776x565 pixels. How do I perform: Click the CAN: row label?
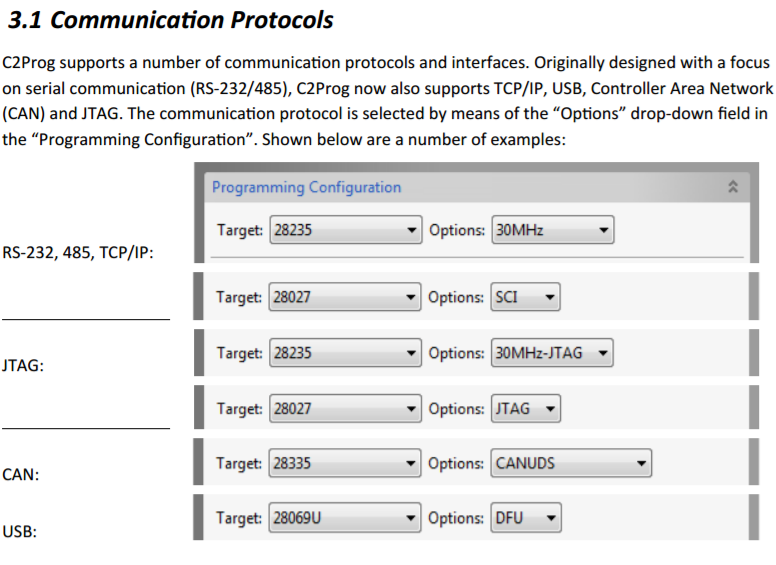(21, 475)
